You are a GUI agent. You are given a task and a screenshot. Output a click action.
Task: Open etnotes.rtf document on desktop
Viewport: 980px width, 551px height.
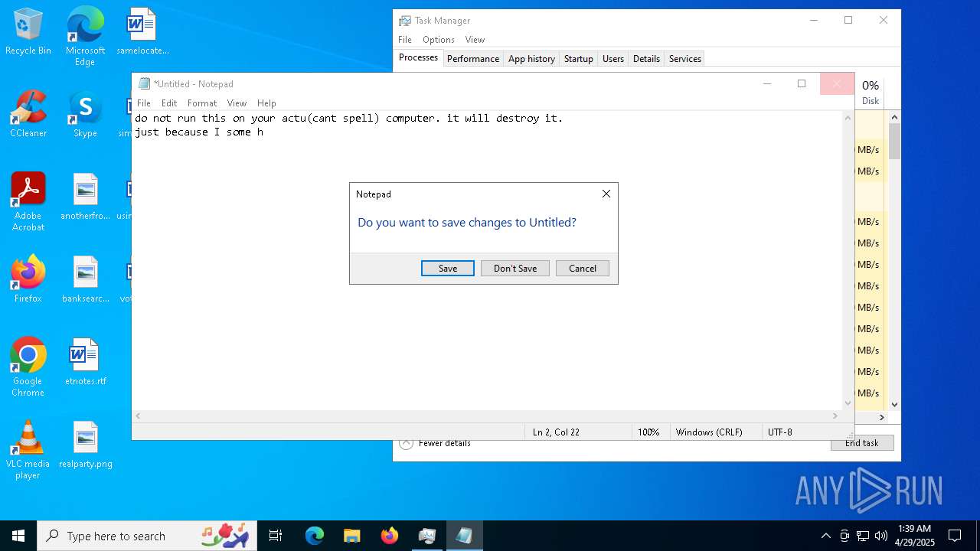click(x=85, y=362)
